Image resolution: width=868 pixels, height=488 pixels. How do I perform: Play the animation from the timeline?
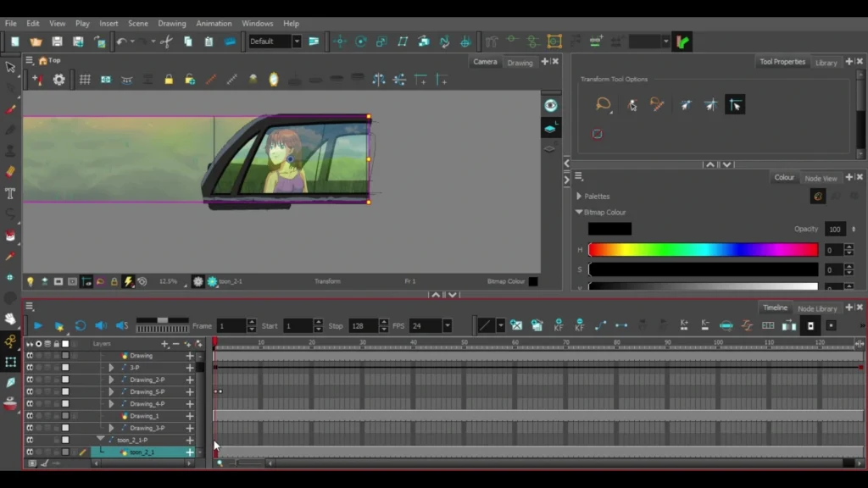(37, 326)
